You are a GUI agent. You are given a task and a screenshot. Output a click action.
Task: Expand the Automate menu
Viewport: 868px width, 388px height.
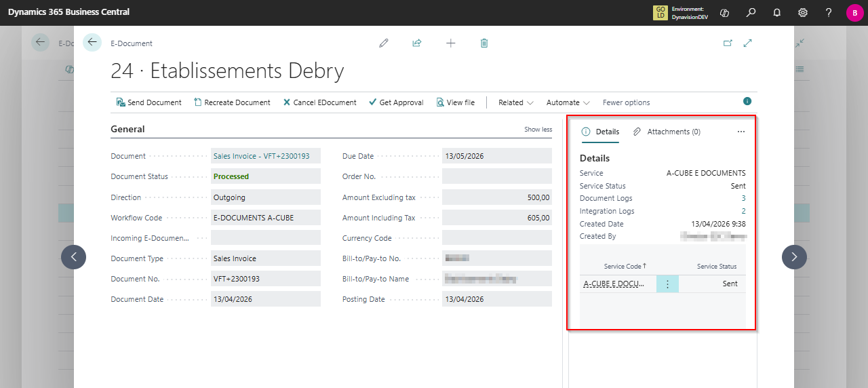pos(568,102)
